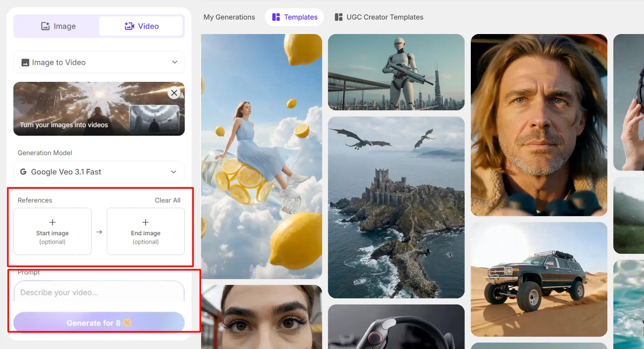Click the Generate for 8 button
644x349 pixels.
tap(99, 323)
